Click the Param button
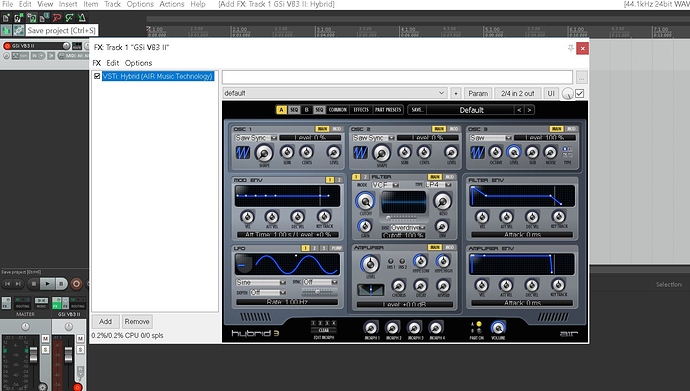The height and width of the screenshot is (391, 690). click(x=478, y=93)
